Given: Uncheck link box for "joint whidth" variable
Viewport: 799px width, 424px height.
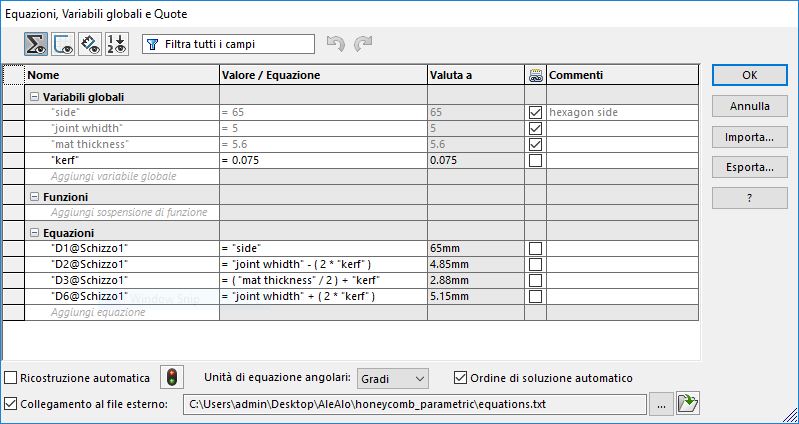Looking at the screenshot, I should [535, 128].
